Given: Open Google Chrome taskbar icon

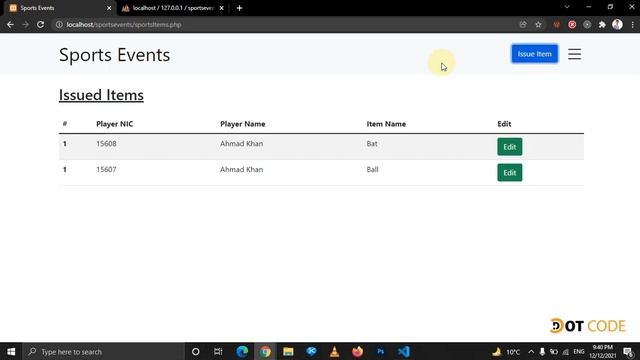Looking at the screenshot, I should pos(265,351).
